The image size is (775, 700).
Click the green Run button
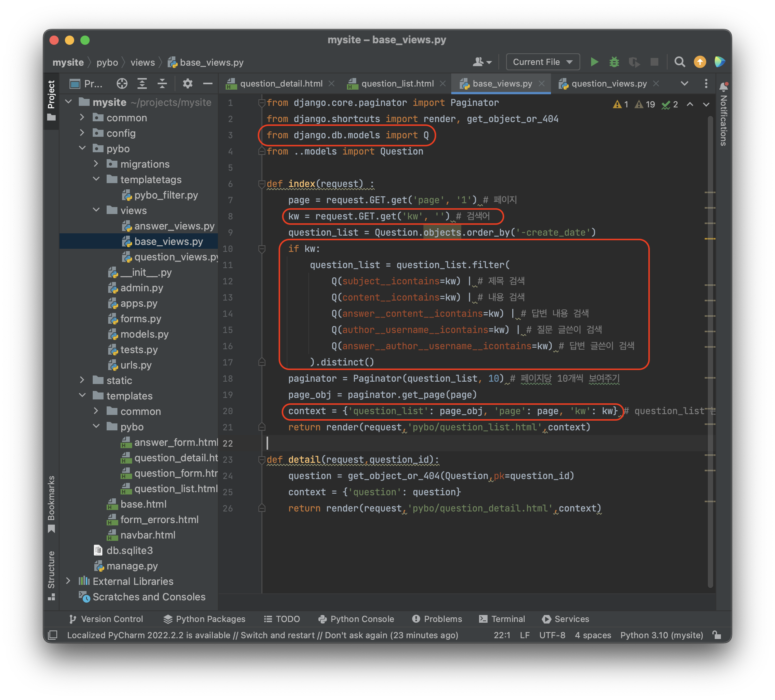click(594, 62)
